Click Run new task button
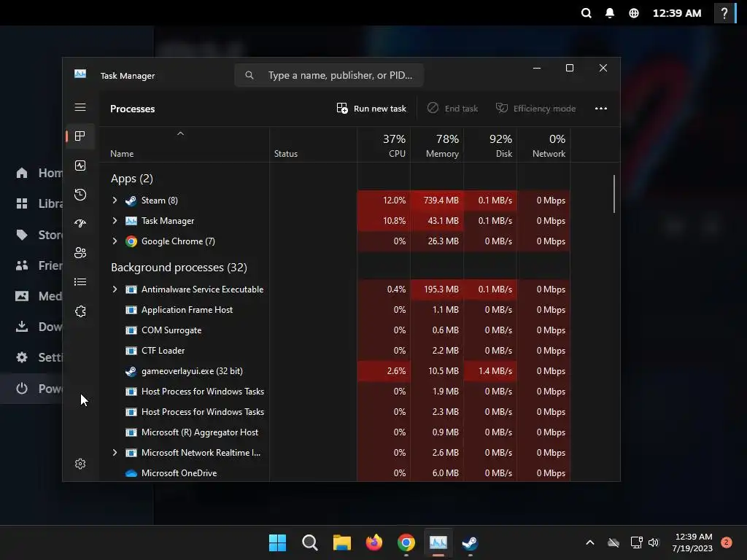747x560 pixels. (371, 109)
